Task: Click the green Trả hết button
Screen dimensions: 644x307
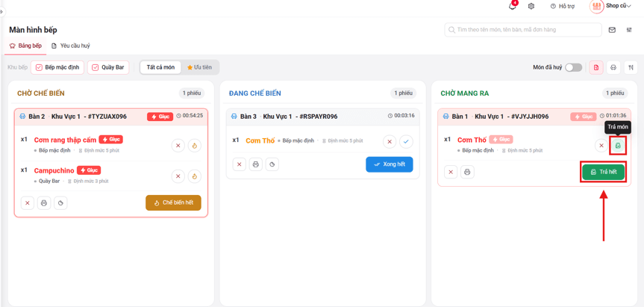Action: (604, 172)
